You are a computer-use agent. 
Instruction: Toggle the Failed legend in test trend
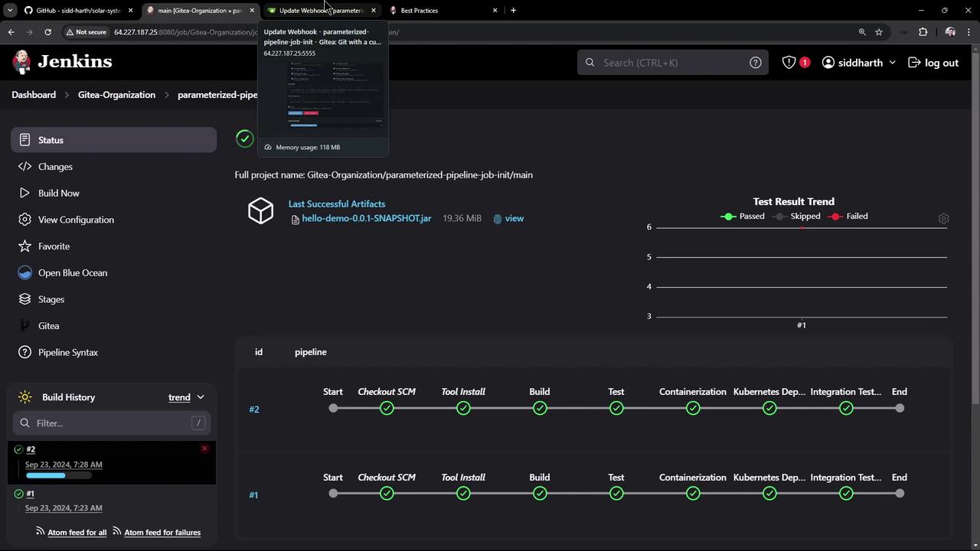[x=848, y=217]
